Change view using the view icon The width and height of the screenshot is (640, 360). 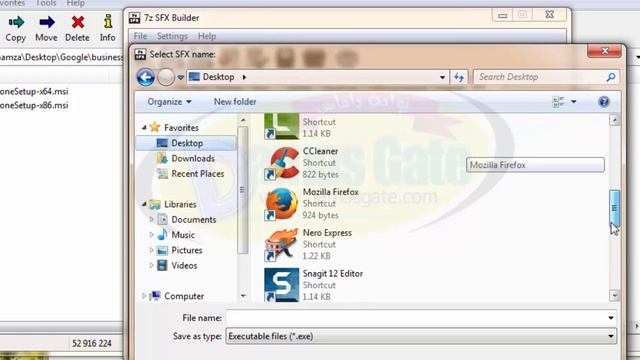click(x=558, y=102)
